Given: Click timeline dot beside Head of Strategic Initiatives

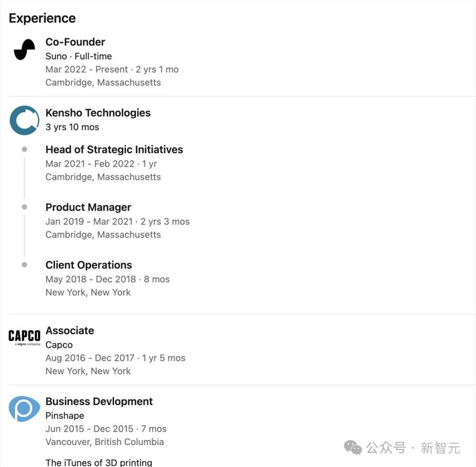Looking at the screenshot, I should [24, 149].
